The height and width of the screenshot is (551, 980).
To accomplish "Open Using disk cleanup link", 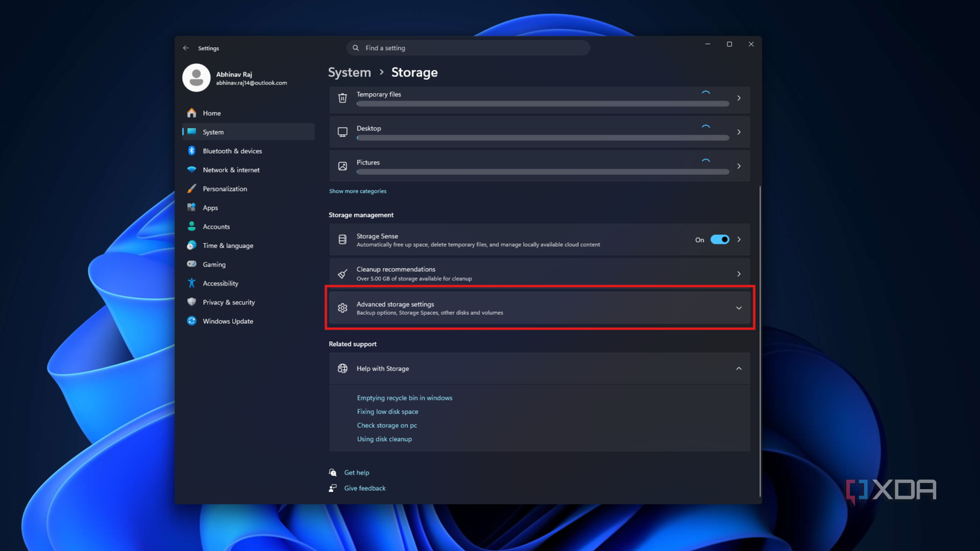I will (384, 439).
